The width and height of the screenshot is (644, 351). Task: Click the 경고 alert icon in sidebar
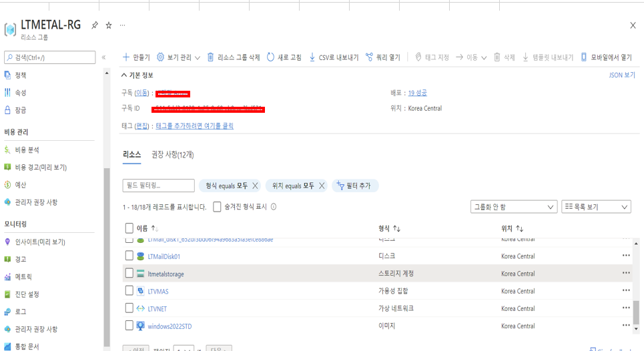coord(7,259)
